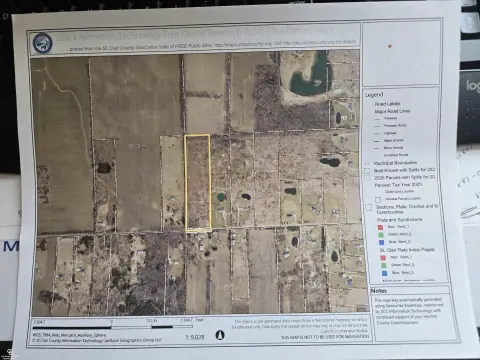
Task: Click 'Road Labels' in the legend
Action: (x=387, y=104)
